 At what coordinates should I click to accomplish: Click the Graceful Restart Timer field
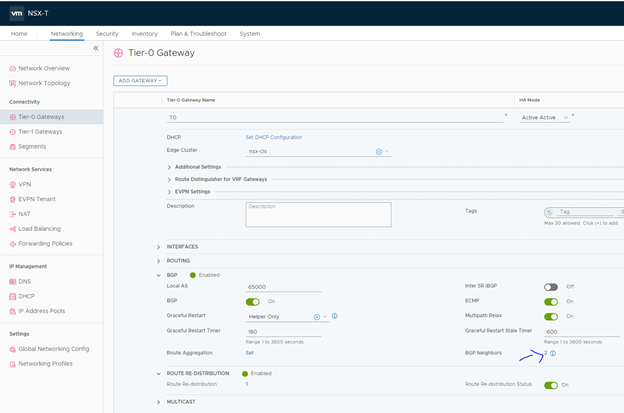coord(283,332)
